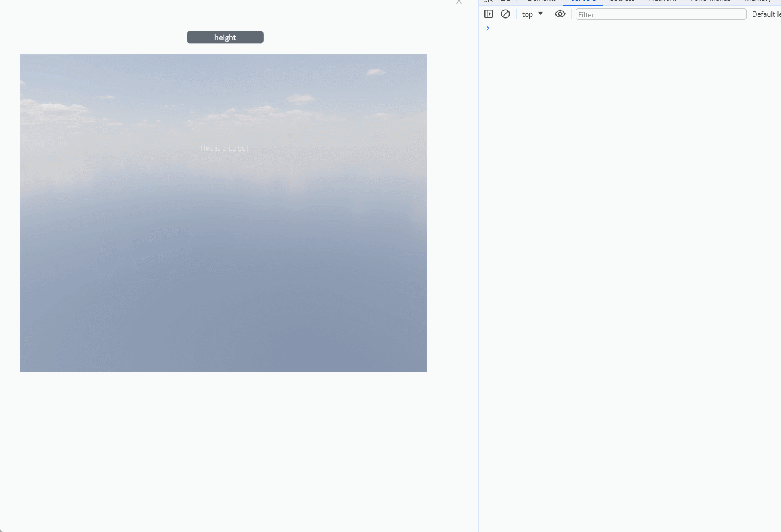Focus the console Filter input field
This screenshot has width=781, height=532.
(660, 14)
